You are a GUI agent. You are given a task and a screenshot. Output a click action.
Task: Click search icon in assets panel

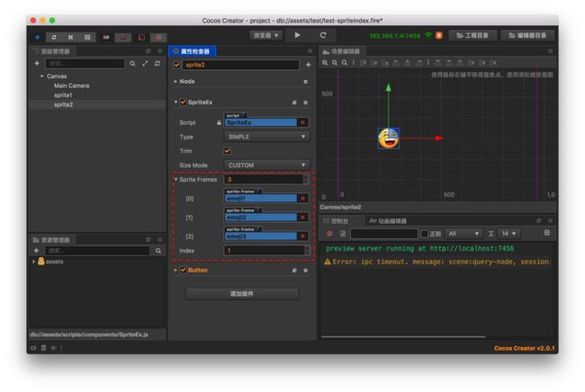click(x=158, y=251)
